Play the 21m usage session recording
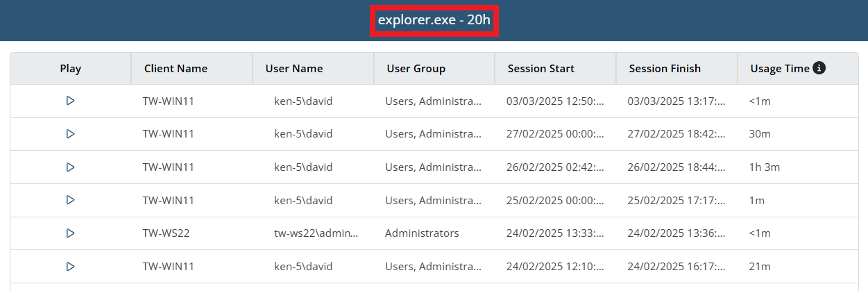The image size is (868, 291). pyautogui.click(x=70, y=266)
